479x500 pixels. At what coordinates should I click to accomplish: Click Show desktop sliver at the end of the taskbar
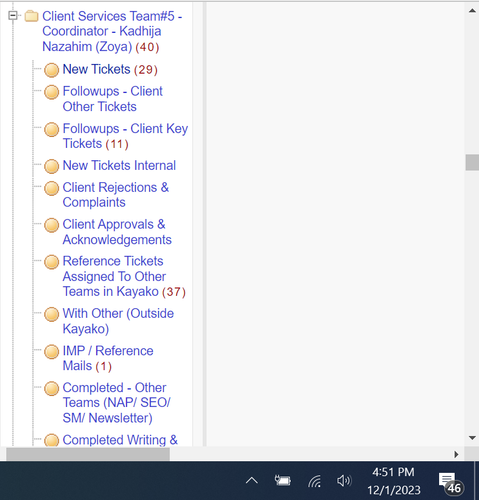pyautogui.click(x=476, y=481)
